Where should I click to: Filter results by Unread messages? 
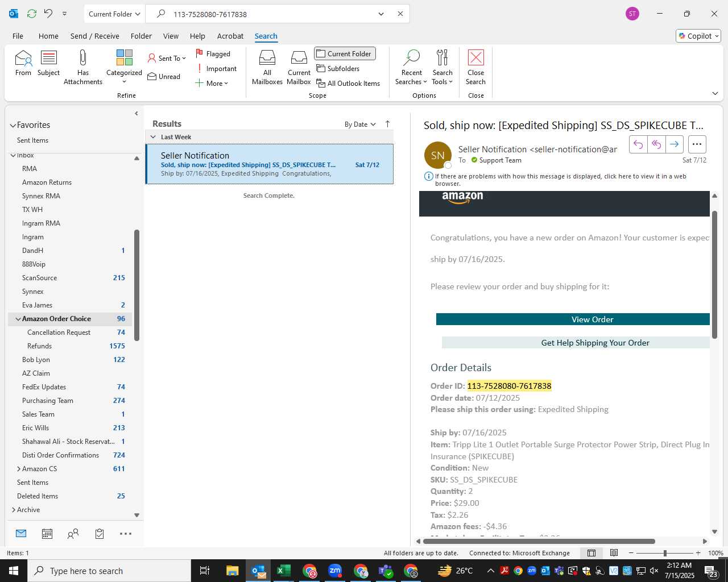coord(164,76)
